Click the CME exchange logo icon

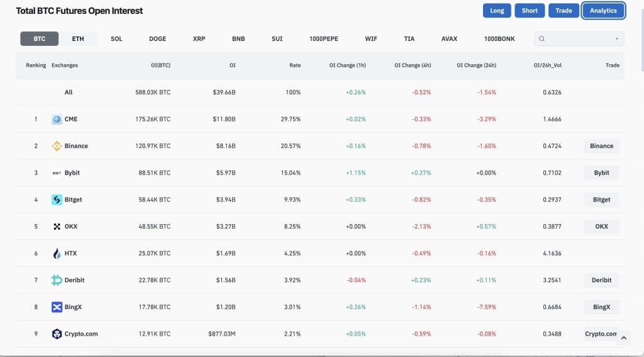[57, 119]
